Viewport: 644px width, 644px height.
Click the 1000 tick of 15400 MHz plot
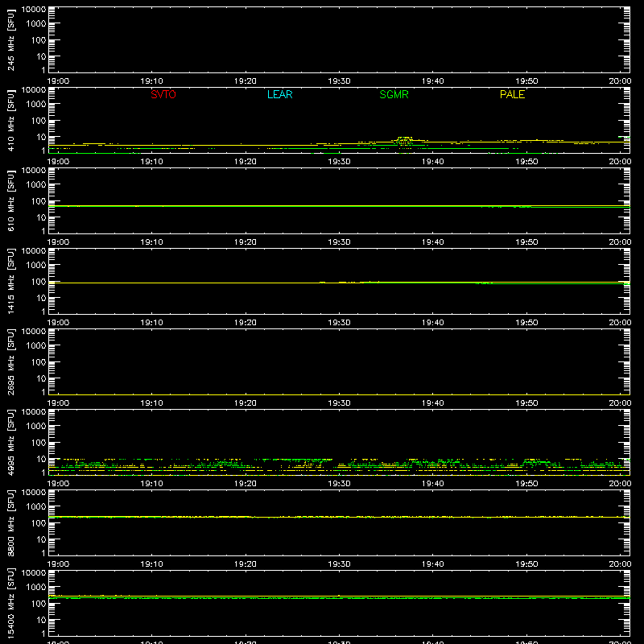click(x=36, y=587)
